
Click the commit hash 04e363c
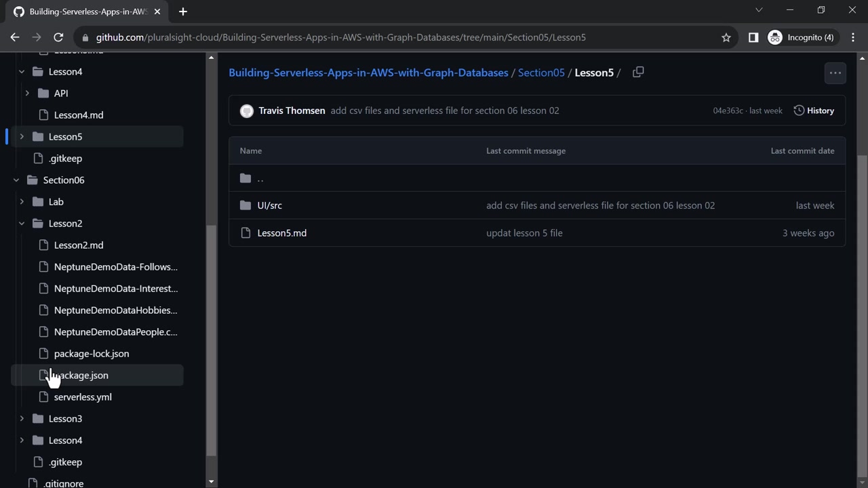pyautogui.click(x=728, y=110)
